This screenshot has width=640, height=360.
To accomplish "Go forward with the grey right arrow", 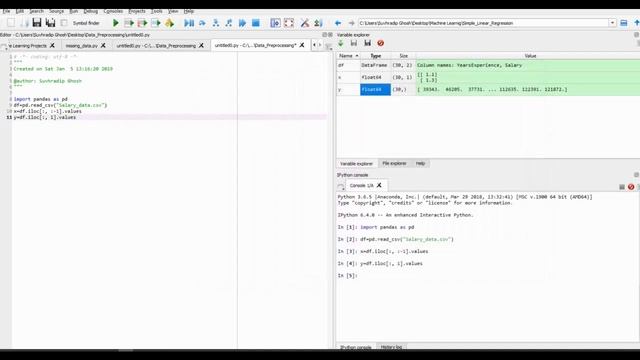I will (x=351, y=23).
